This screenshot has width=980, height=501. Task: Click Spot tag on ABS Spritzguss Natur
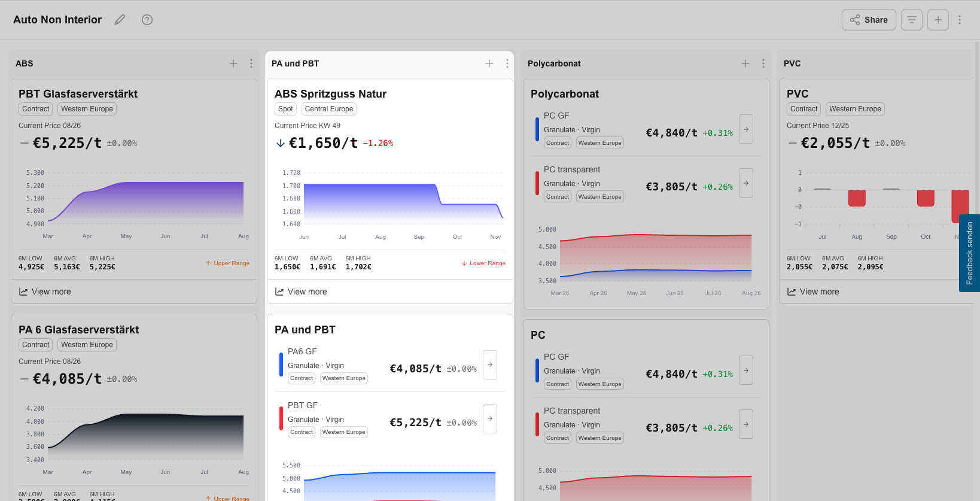click(285, 109)
